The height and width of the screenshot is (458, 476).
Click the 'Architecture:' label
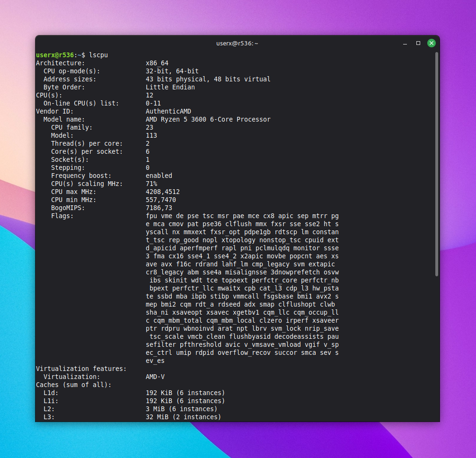point(61,63)
